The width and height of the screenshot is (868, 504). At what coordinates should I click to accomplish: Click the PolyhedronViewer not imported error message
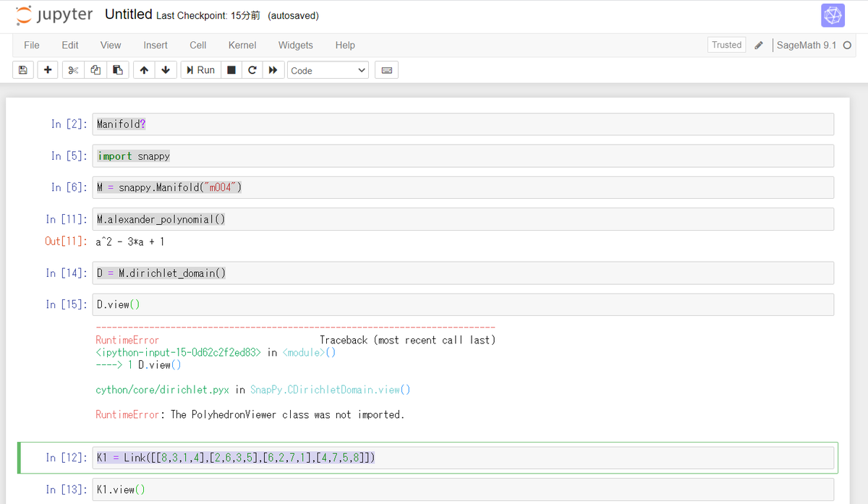[x=250, y=414]
